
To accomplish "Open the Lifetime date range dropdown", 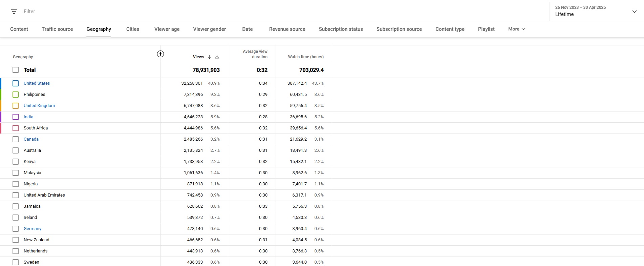I will pos(597,11).
